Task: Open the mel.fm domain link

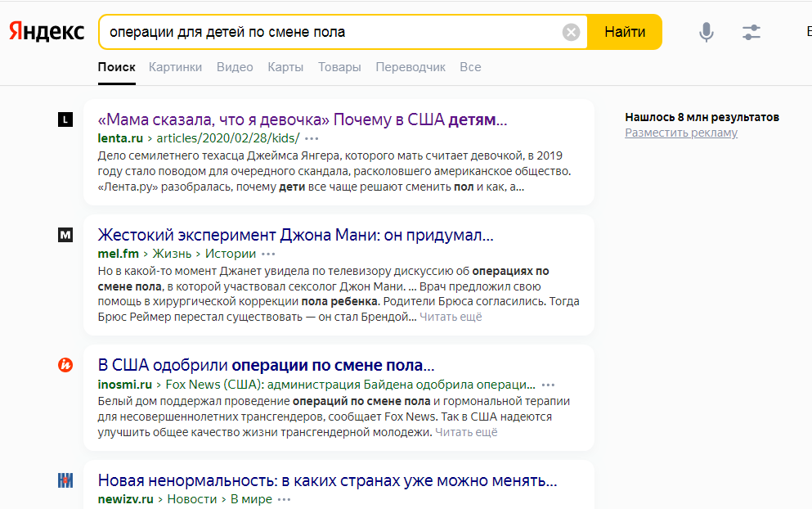Action: tap(118, 254)
